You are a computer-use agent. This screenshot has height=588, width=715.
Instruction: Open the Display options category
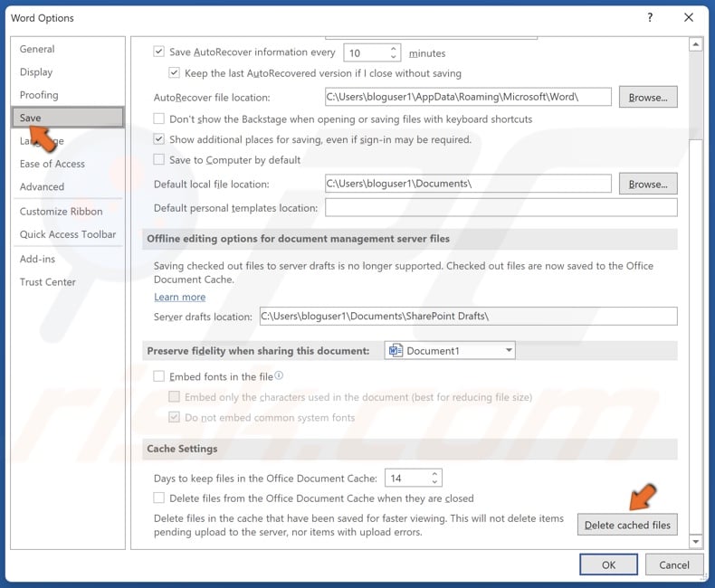68,72
